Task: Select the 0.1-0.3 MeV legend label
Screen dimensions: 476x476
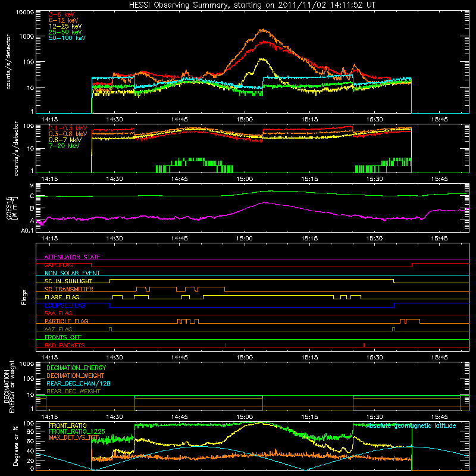Action: pyautogui.click(x=68, y=128)
